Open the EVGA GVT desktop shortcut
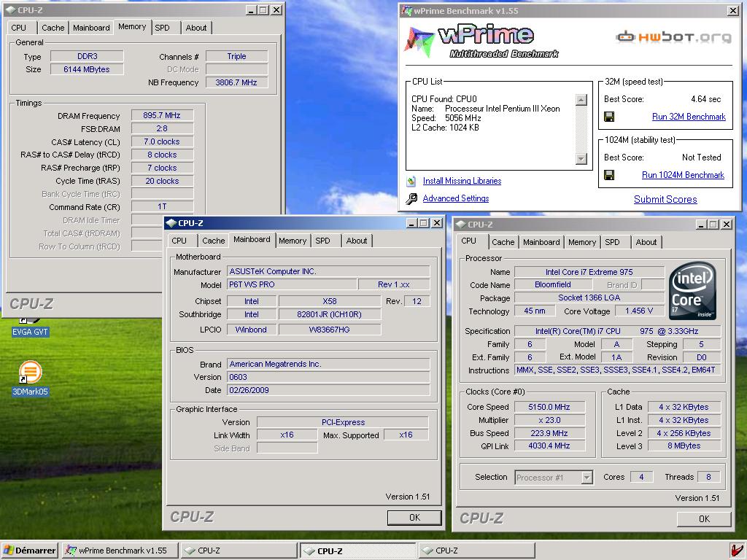 (x=30, y=328)
